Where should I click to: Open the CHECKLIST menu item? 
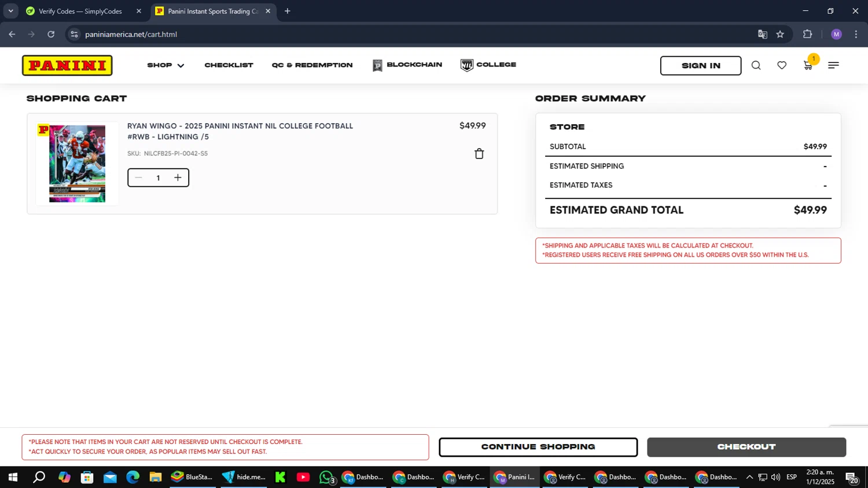pos(229,65)
